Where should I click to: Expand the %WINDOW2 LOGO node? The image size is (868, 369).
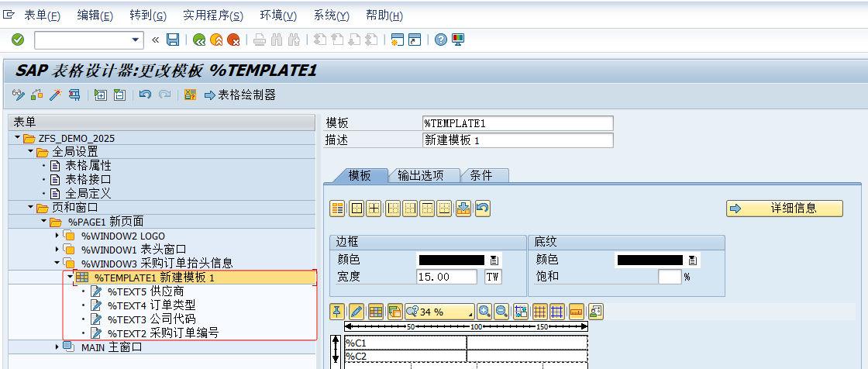pos(57,236)
